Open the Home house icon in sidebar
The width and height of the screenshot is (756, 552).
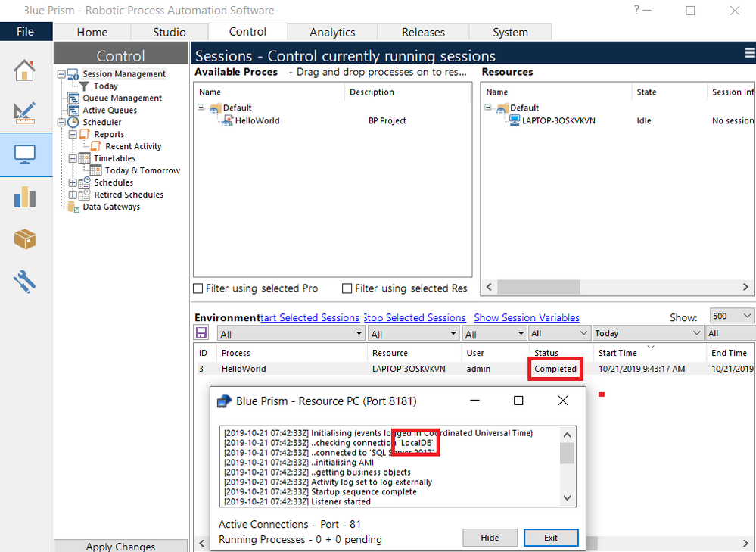point(24,70)
